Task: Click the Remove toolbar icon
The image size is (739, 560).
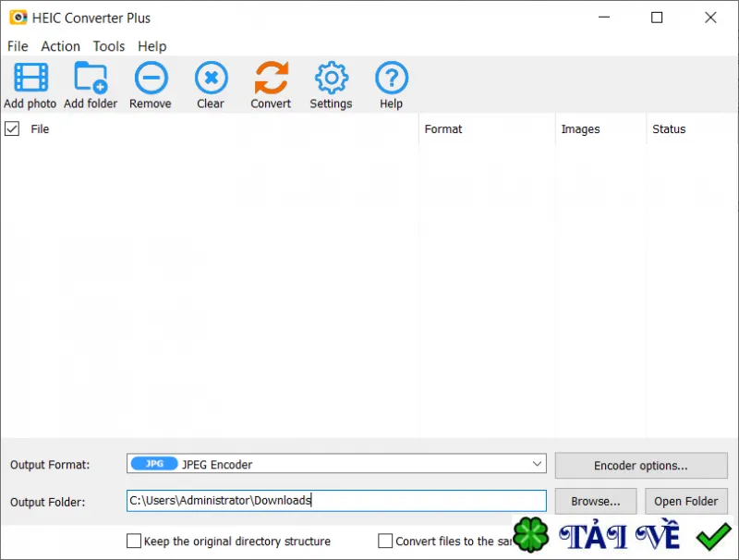Action: click(151, 78)
